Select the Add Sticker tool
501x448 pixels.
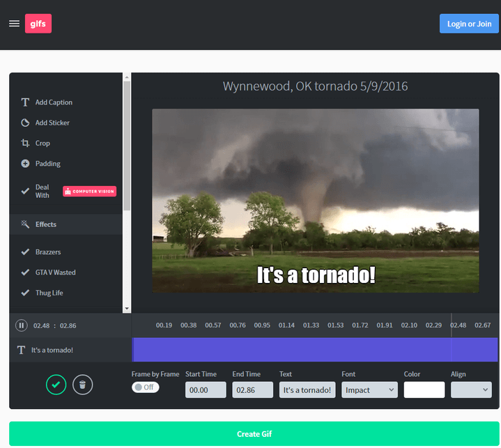pos(52,123)
